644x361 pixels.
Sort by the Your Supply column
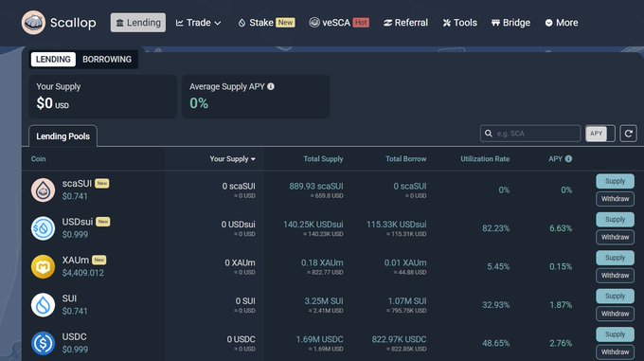click(x=232, y=159)
